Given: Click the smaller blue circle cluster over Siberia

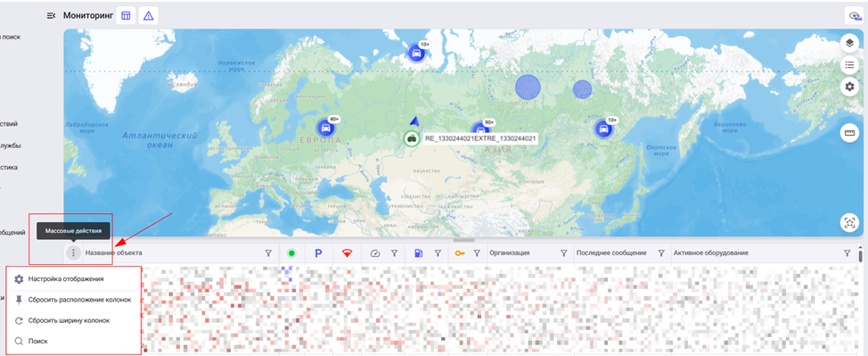Looking at the screenshot, I should (582, 89).
